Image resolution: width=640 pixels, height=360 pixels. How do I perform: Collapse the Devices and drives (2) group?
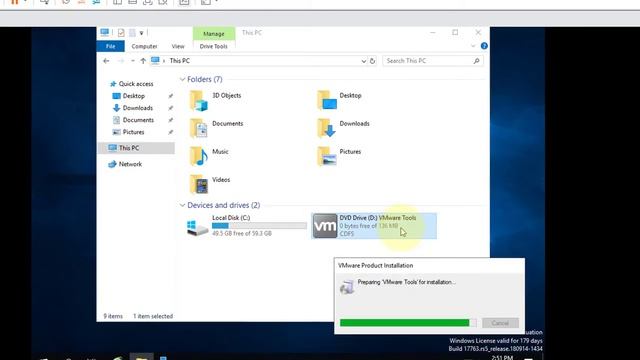182,205
